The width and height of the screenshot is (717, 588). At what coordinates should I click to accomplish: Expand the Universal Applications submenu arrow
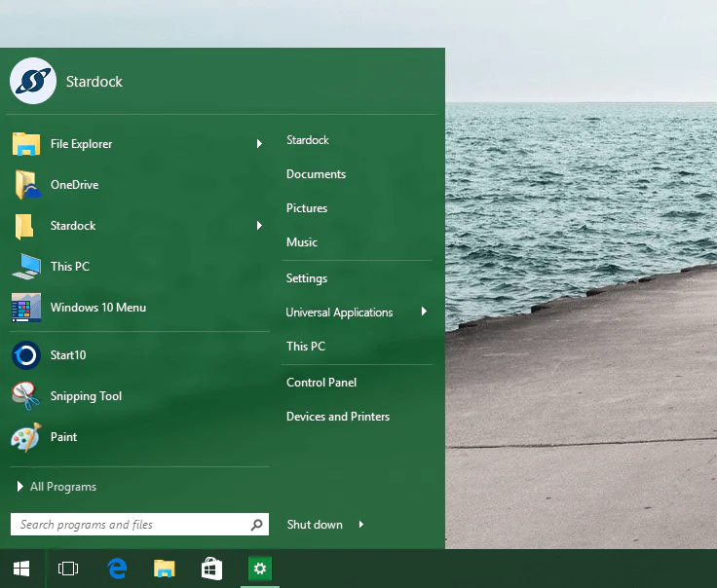point(424,312)
